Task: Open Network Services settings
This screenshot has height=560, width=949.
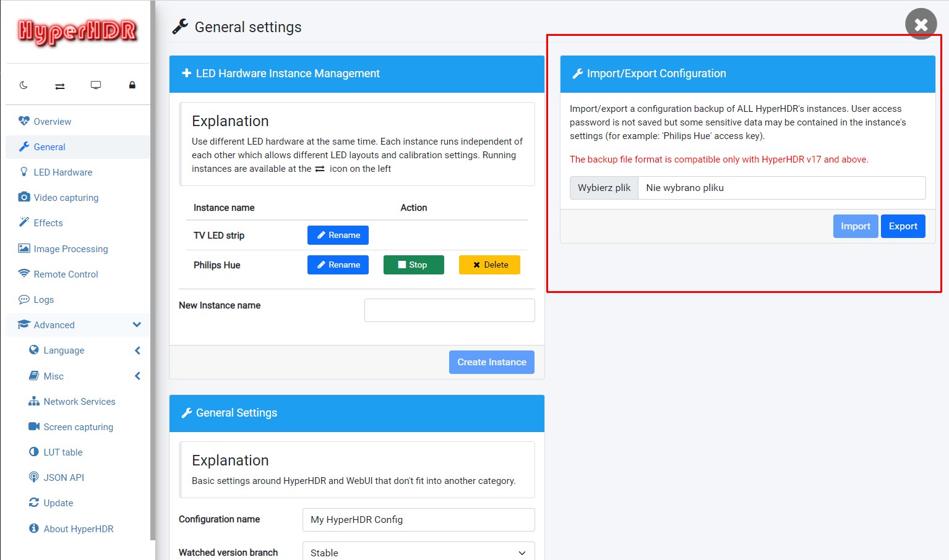Action: [78, 401]
